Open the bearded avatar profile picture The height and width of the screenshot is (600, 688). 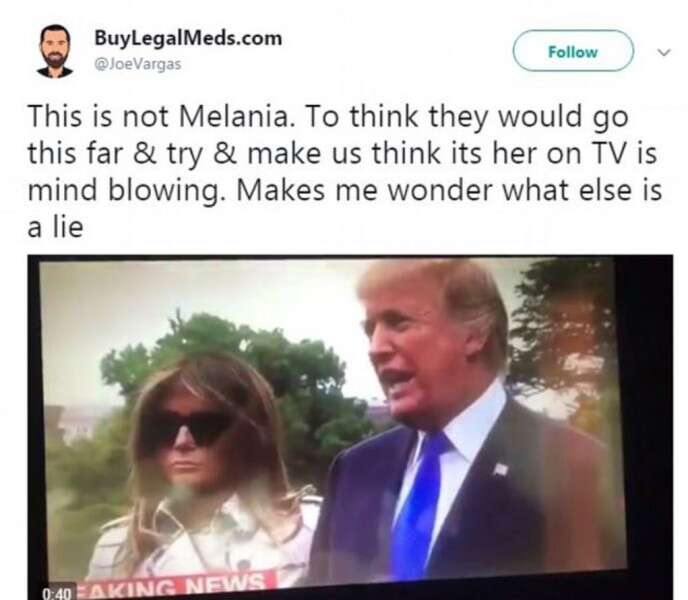pyautogui.click(x=55, y=51)
